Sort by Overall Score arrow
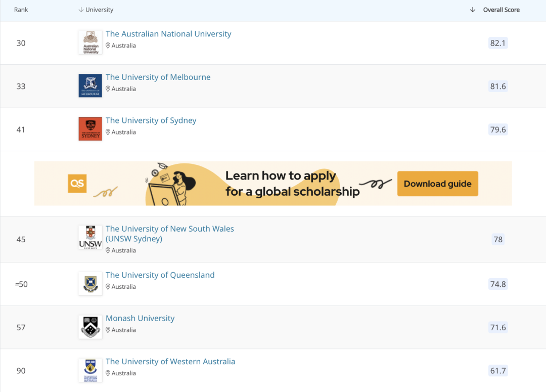 (x=473, y=10)
